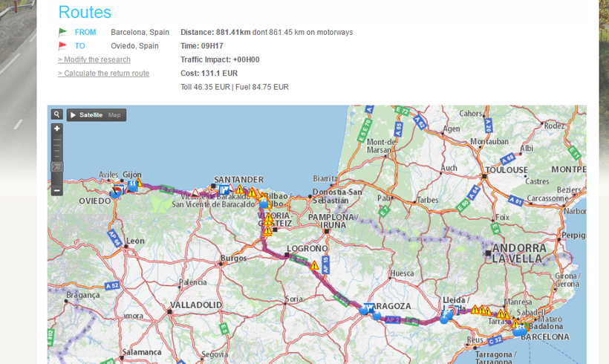This screenshot has height=364, width=609.
Task: Click the red TO flag icon
Action: click(63, 46)
